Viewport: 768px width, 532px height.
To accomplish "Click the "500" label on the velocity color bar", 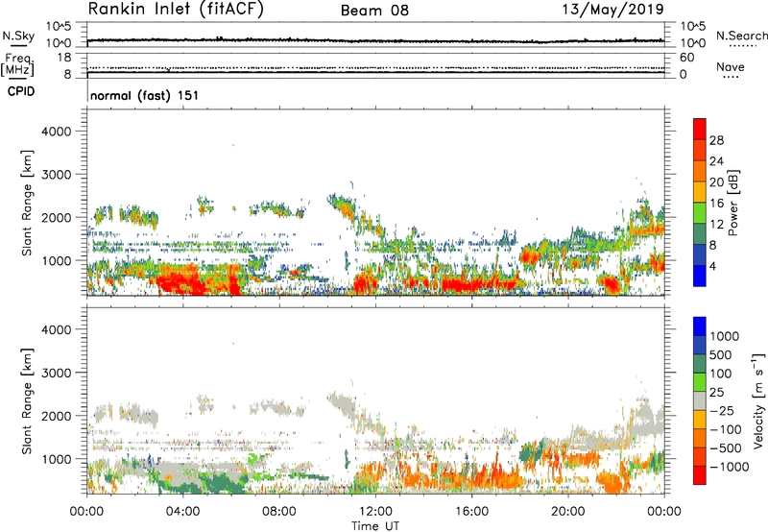I will click(x=723, y=355).
